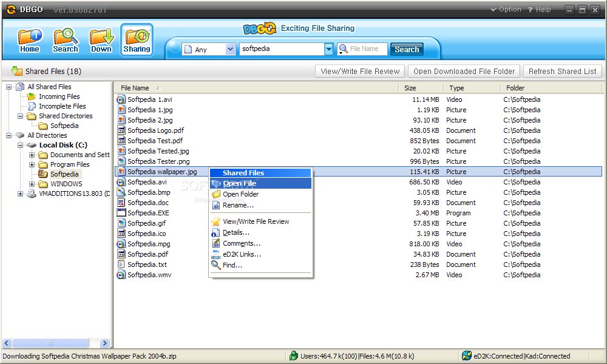Click the picture icon beside Softpedia 1.jpg

[x=121, y=110]
